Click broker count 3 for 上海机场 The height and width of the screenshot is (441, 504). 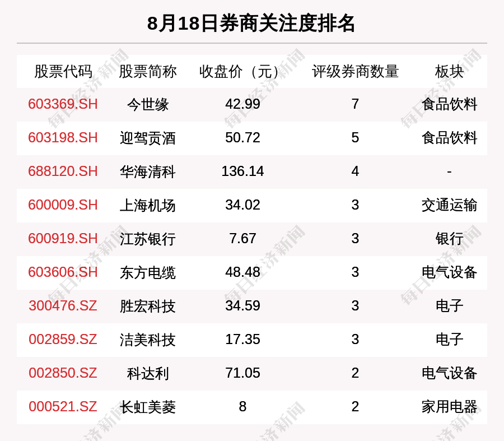(x=355, y=205)
